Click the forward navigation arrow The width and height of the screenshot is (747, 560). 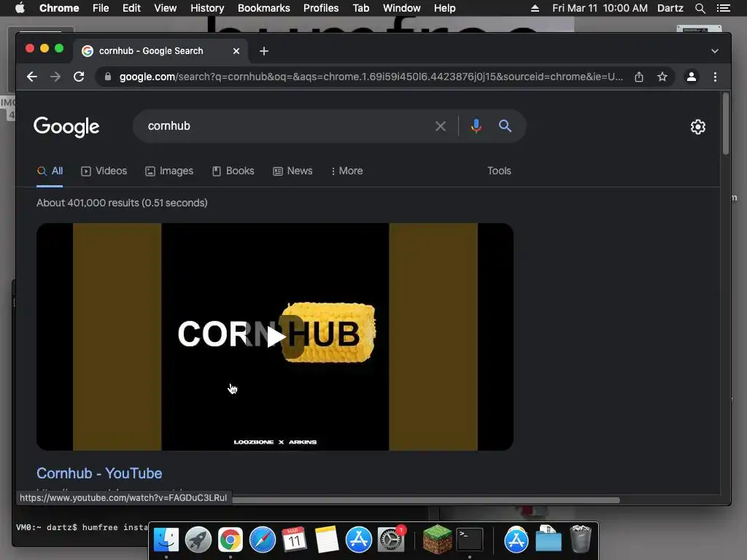click(x=55, y=77)
